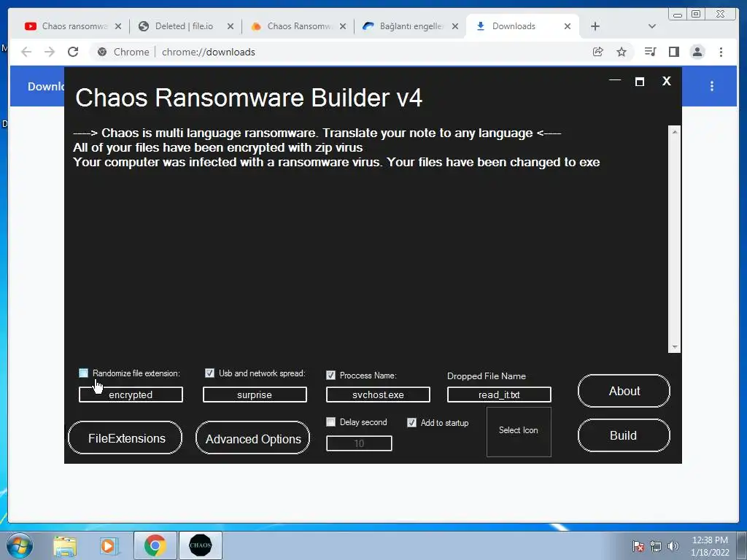Reload the Chrome page
Viewport: 747px width, 560px height.
tap(73, 52)
